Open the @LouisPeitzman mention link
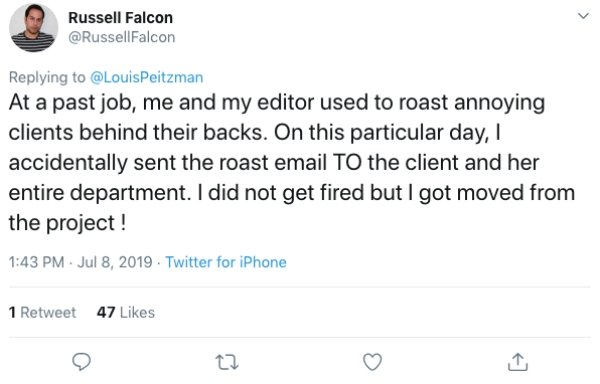The height and width of the screenshot is (384, 600). (x=146, y=77)
